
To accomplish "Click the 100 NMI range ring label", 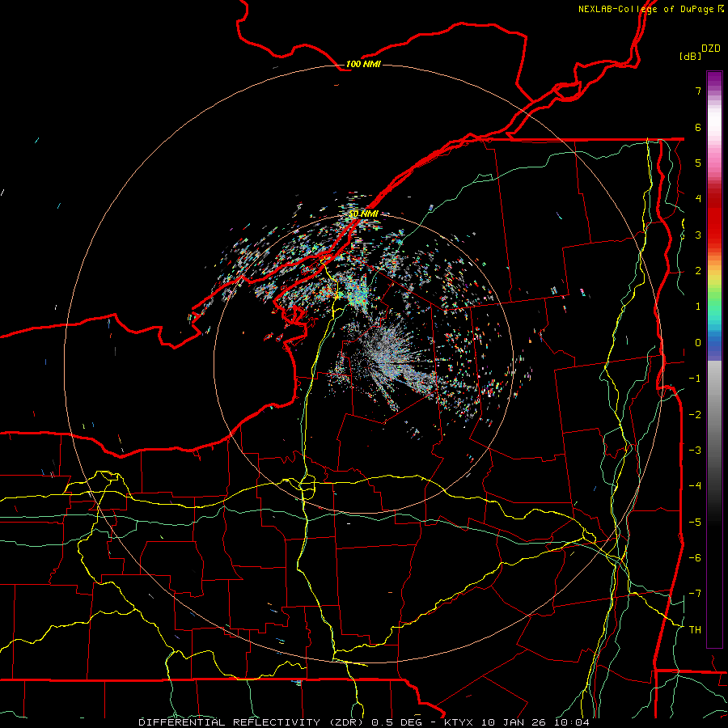I will [x=363, y=64].
